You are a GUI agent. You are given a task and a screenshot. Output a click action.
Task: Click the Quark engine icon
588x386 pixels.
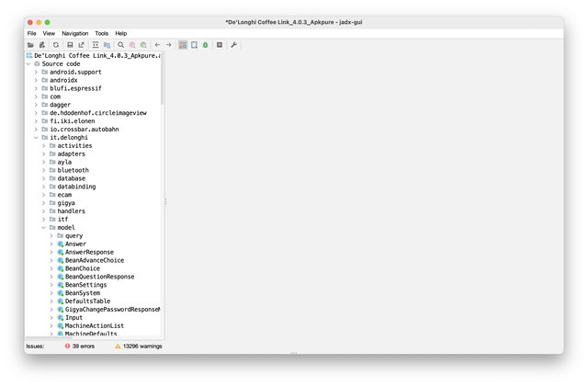194,45
